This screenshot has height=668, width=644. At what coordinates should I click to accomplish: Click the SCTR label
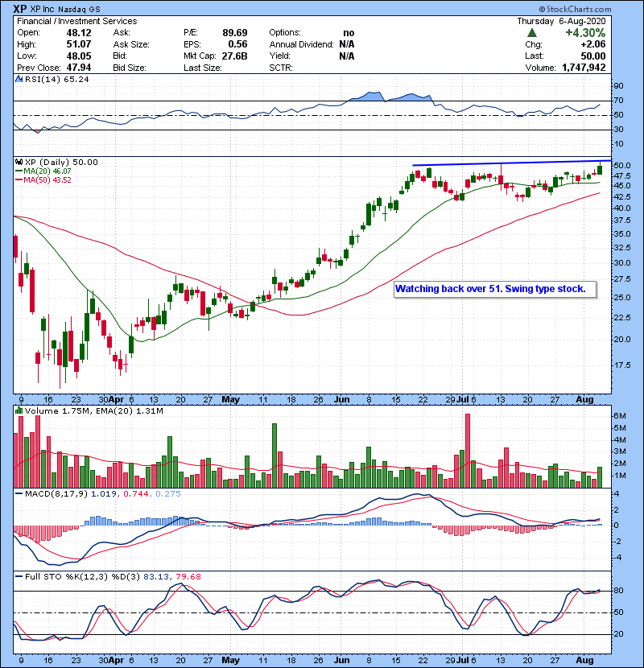(281, 68)
